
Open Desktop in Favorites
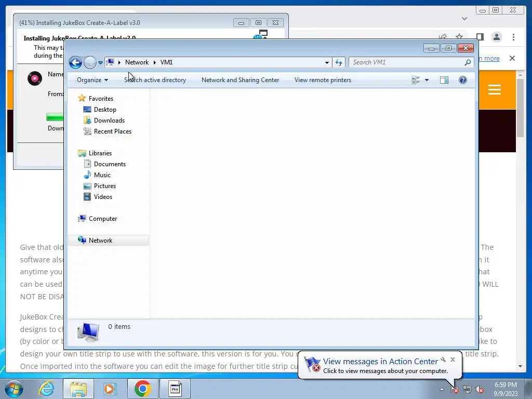pos(105,110)
